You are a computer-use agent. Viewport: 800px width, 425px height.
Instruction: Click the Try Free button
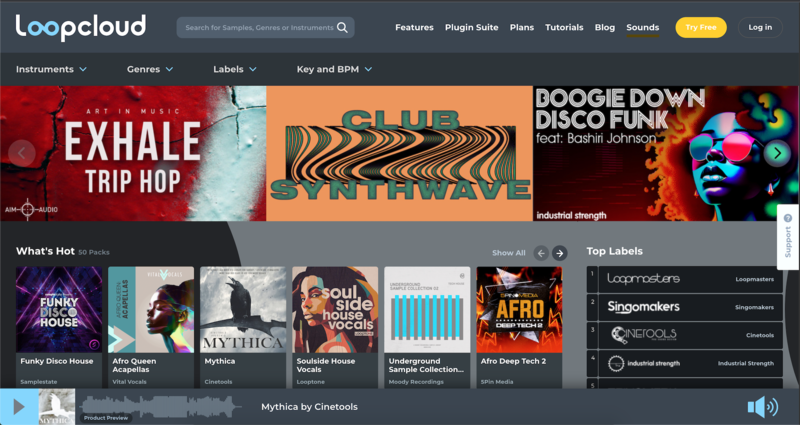701,27
